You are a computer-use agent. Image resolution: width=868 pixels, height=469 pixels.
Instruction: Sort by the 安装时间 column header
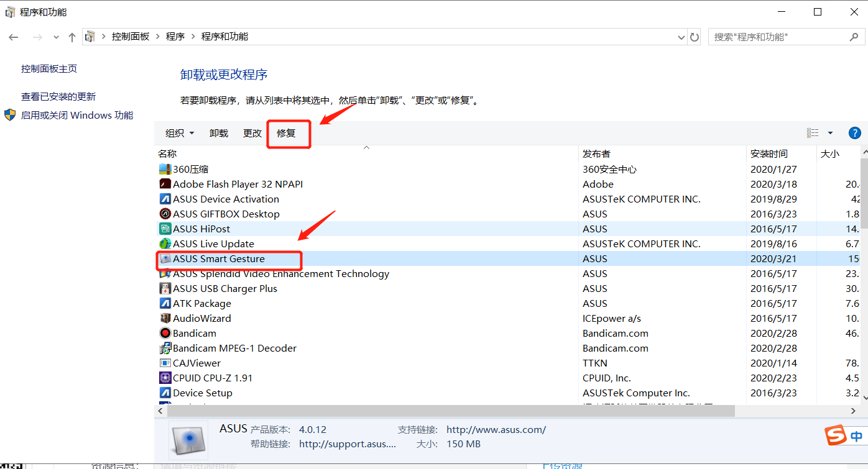point(769,153)
